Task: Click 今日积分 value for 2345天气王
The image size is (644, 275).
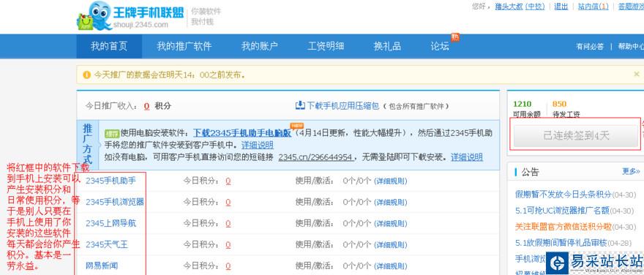Action: click(228, 245)
